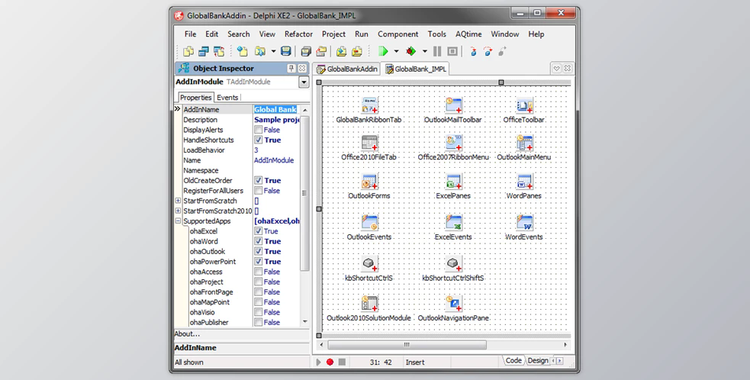Viewport: 750px width, 380px height.
Task: Collapse the SupportedApps property
Action: coord(178,221)
